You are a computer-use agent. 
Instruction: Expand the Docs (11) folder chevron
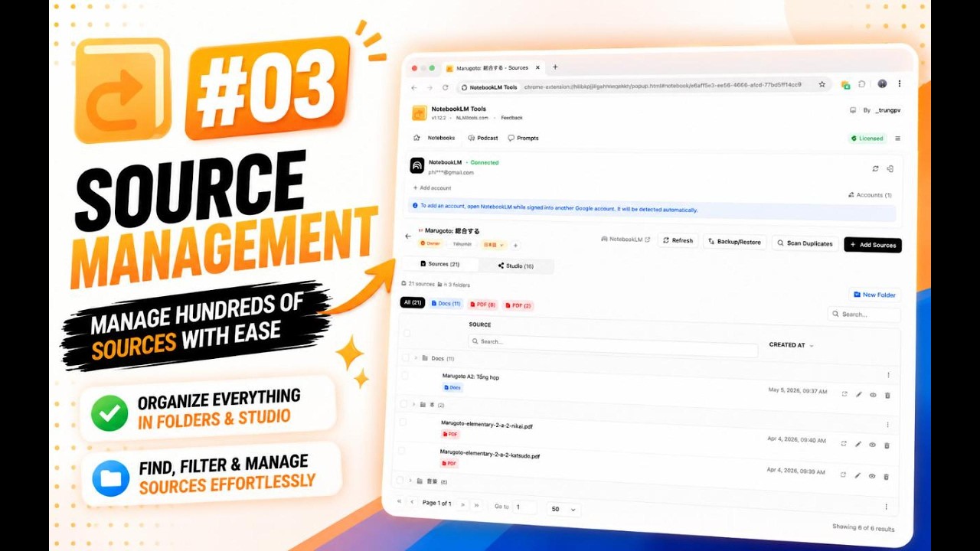[x=416, y=357]
